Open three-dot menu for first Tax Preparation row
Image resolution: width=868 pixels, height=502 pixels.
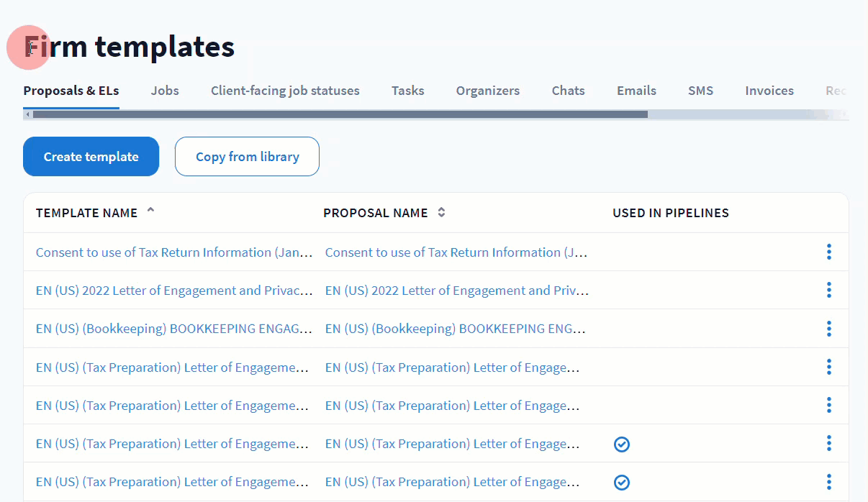click(x=828, y=367)
